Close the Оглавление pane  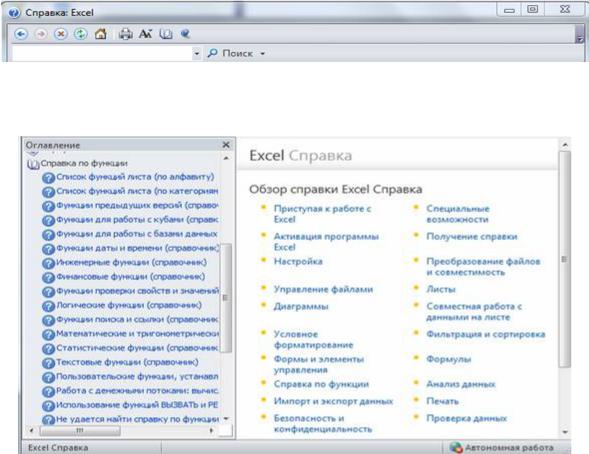(226, 145)
